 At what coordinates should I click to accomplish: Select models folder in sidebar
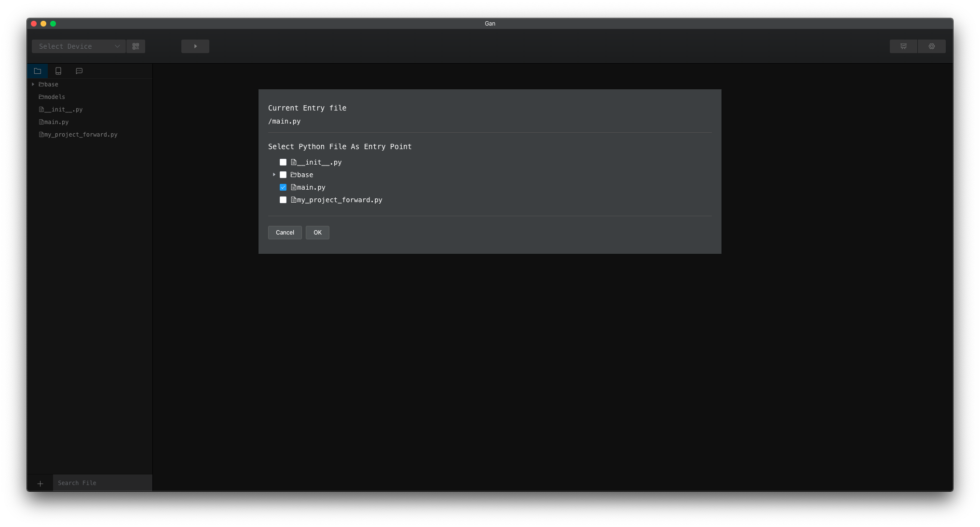54,97
